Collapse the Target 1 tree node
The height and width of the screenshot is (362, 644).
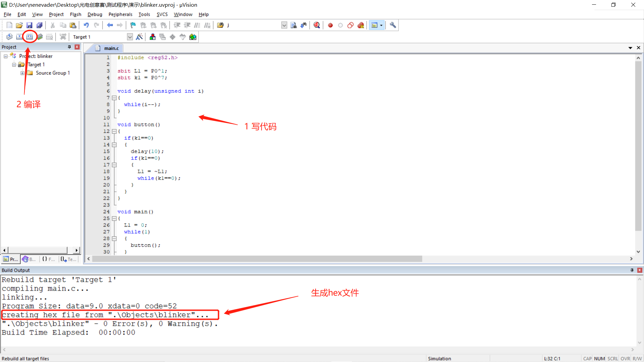[14, 65]
